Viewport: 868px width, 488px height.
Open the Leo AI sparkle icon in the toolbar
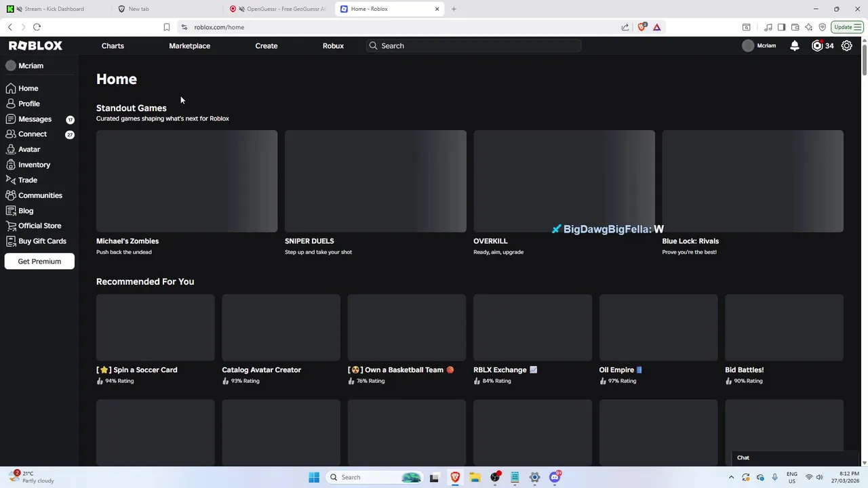pos(808,27)
